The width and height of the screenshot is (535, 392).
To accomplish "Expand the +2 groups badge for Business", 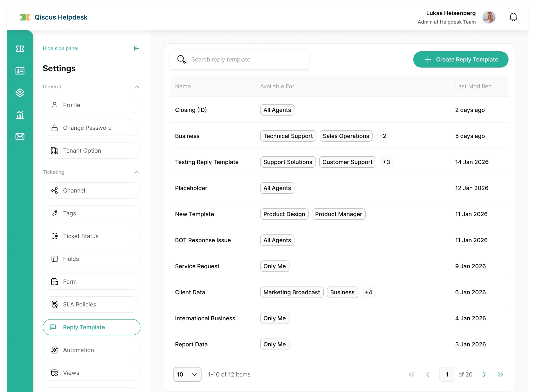I will pos(383,136).
